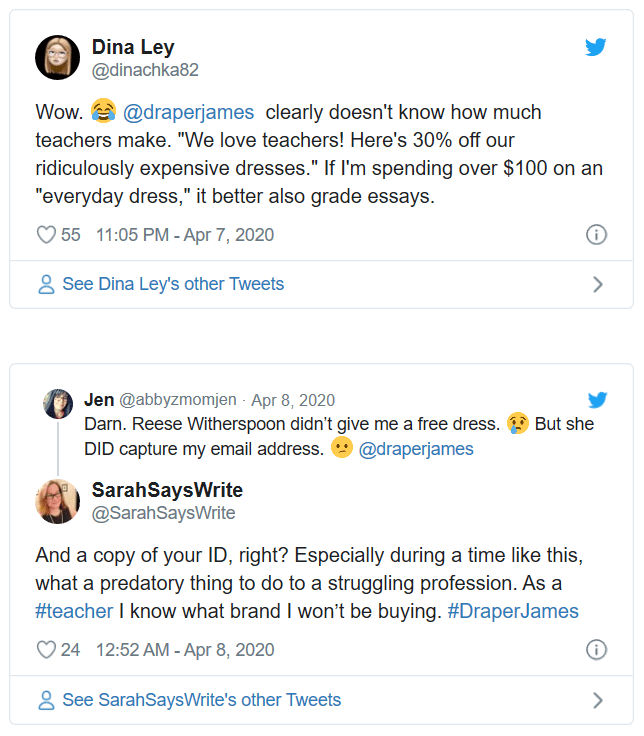The width and height of the screenshot is (644, 736).
Task: Open Jen's small profile avatar
Action: pos(58,403)
